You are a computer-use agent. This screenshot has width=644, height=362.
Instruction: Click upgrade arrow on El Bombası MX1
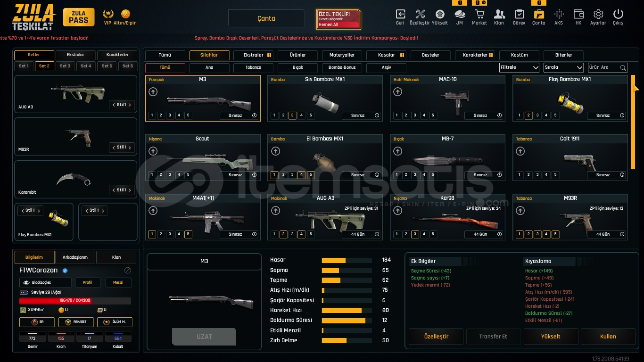click(275, 151)
